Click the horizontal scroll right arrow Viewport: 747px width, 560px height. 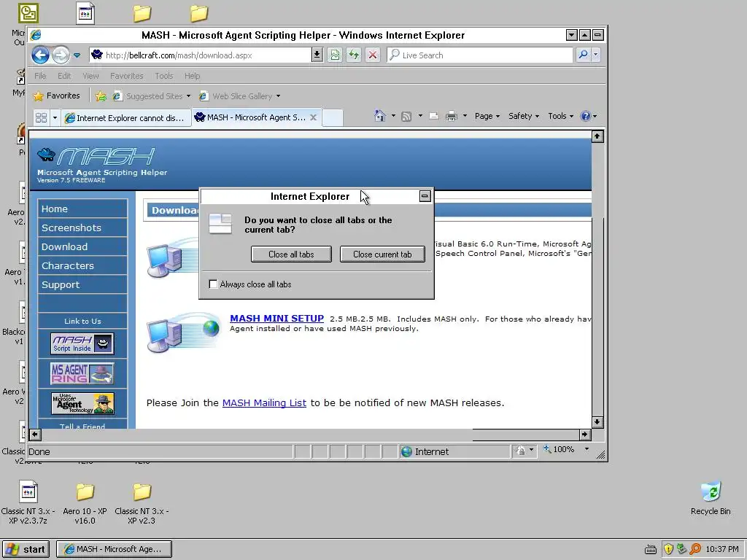[585, 435]
